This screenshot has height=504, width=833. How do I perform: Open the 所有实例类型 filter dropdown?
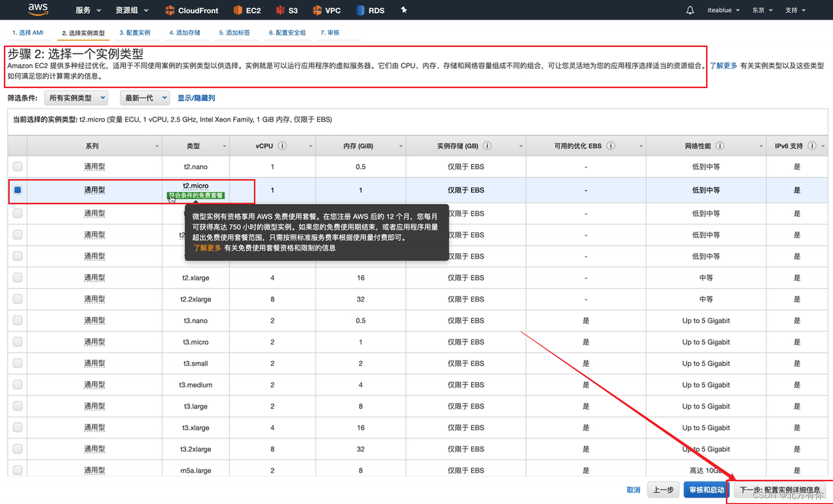click(x=76, y=98)
